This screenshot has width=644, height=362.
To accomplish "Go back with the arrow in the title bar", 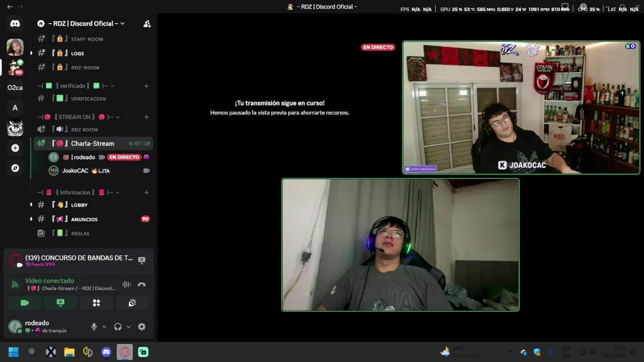I will [10, 7].
